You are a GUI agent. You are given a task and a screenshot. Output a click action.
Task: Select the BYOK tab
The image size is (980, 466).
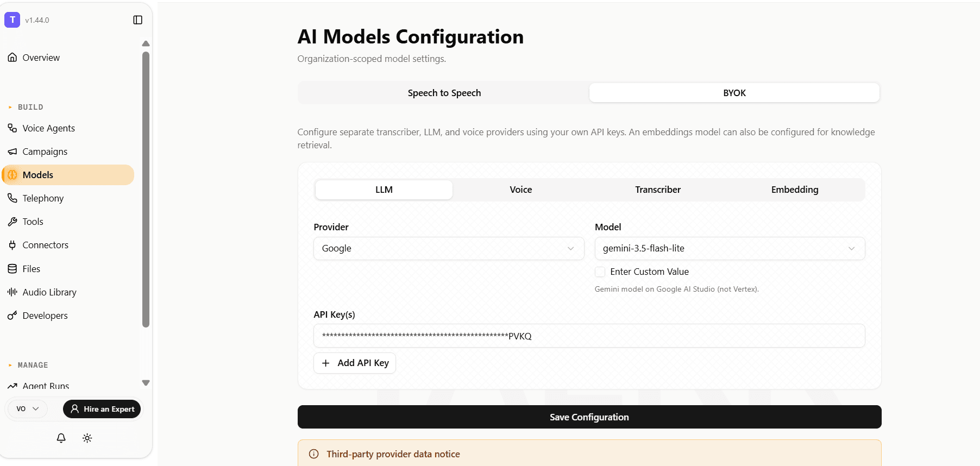point(734,93)
